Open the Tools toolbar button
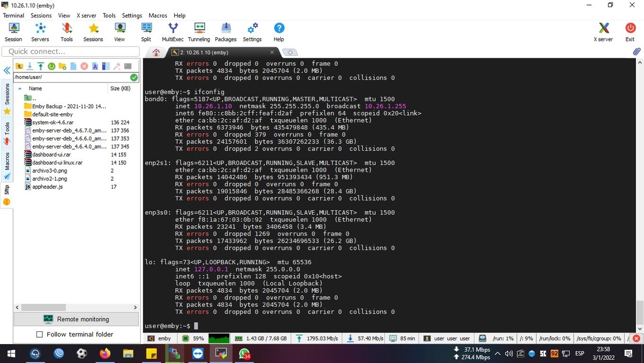 coord(67,32)
